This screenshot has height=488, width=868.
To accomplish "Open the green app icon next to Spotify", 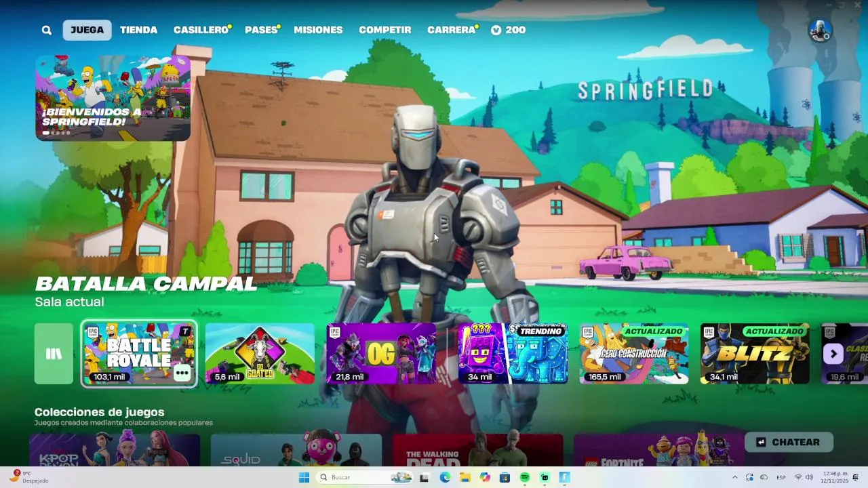I will pos(545,477).
